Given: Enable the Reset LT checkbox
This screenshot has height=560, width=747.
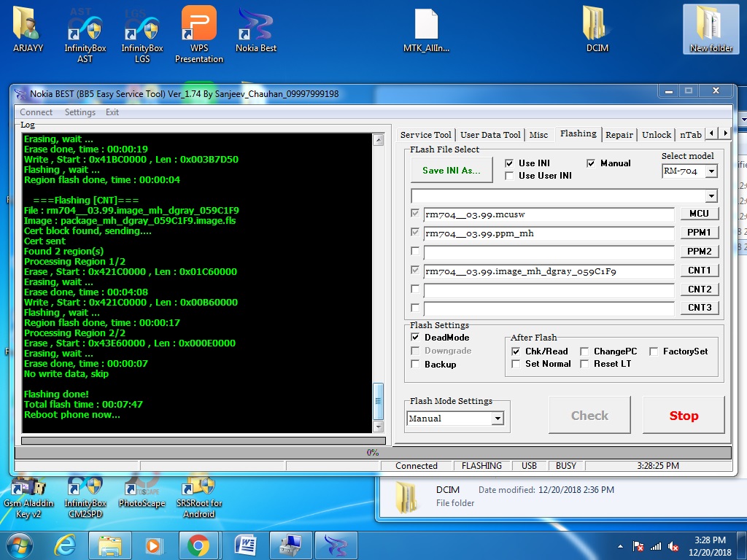Looking at the screenshot, I should 584,364.
